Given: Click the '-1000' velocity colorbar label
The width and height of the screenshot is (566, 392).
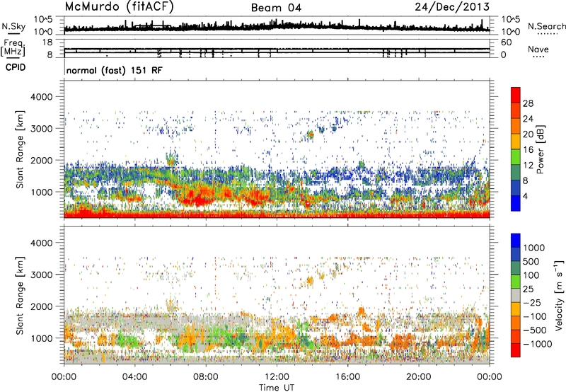Looking at the screenshot, I should [x=537, y=344].
